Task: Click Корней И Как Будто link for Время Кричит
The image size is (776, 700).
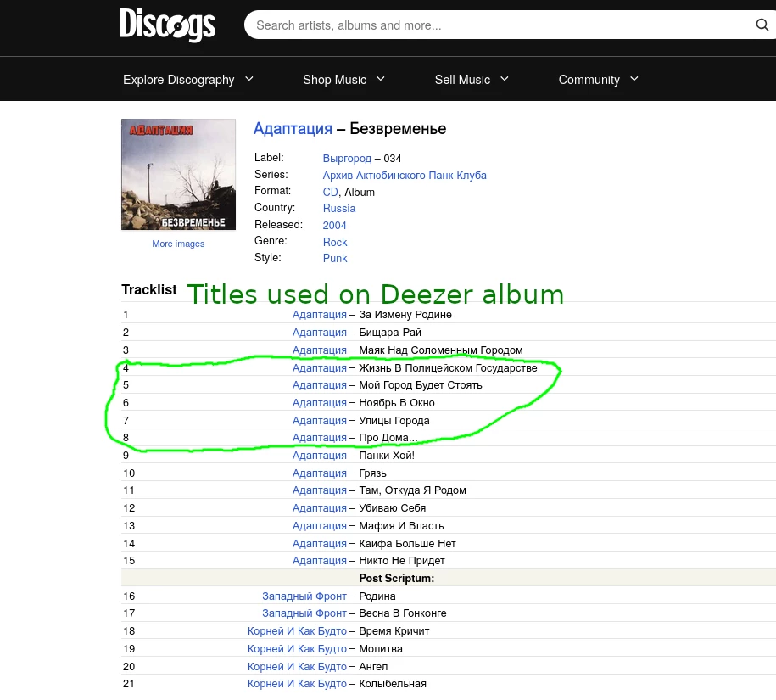Action: (297, 631)
